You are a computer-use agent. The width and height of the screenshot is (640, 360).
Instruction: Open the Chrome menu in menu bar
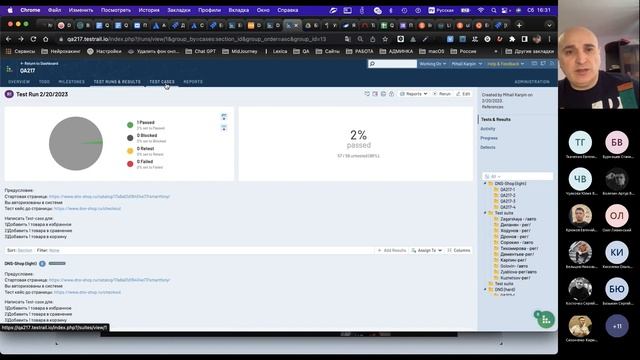coord(30,10)
